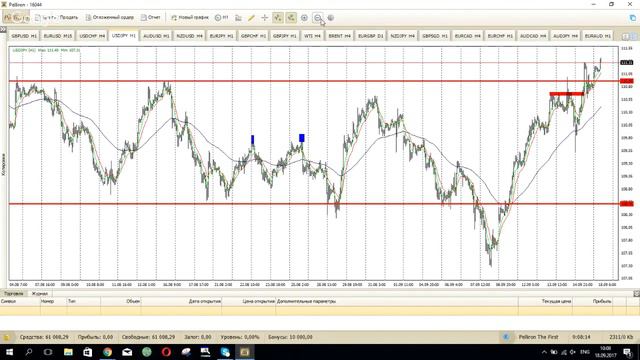Select the AUDJPY H4 chart tab

[565, 36]
